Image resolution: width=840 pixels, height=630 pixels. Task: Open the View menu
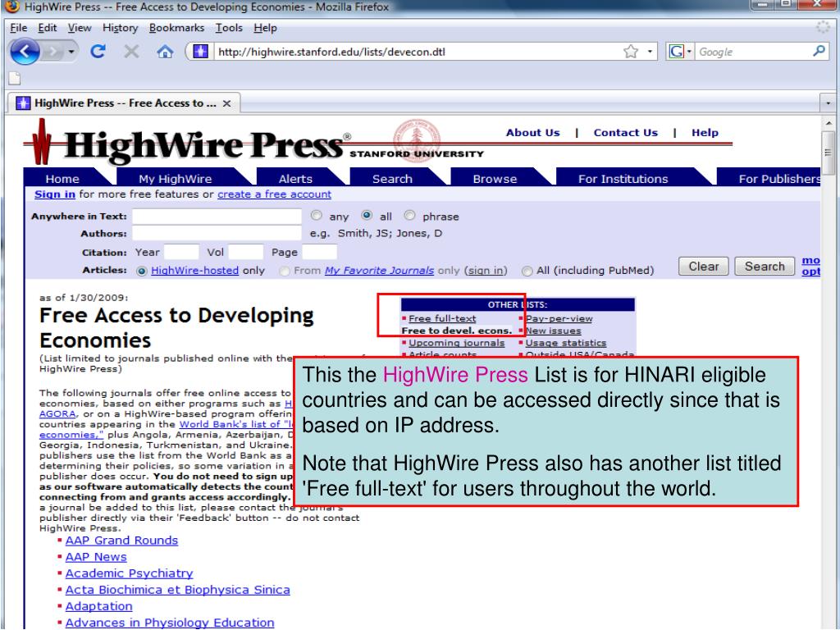(x=80, y=28)
